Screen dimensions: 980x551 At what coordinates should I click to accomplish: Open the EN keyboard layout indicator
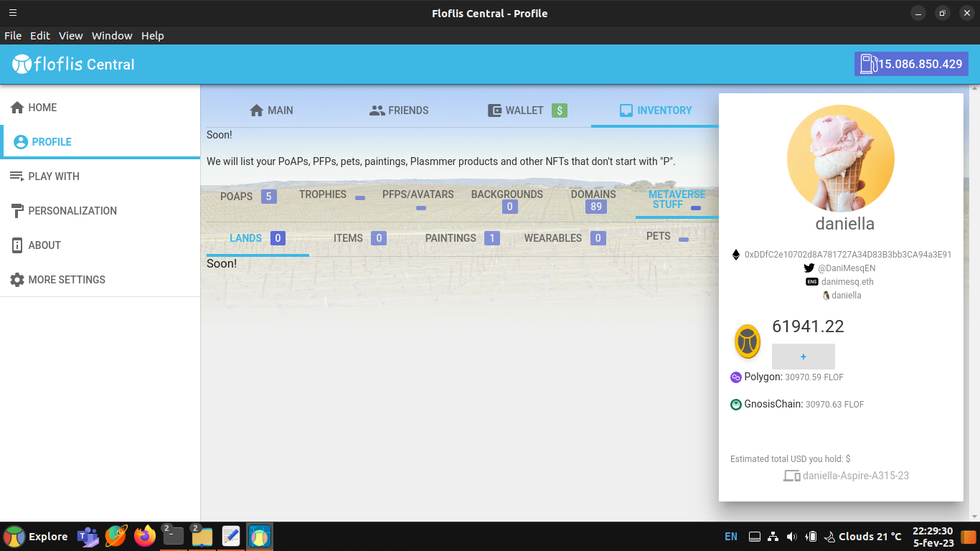731,537
